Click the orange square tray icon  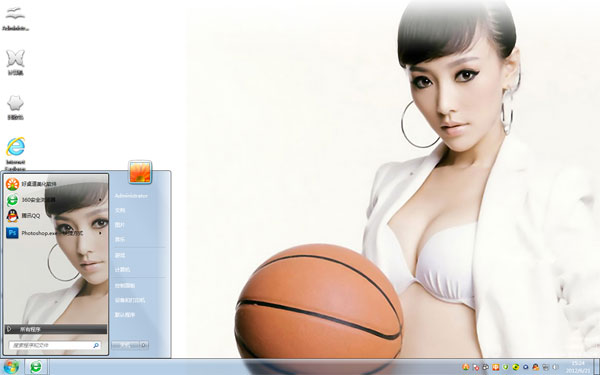496,367
